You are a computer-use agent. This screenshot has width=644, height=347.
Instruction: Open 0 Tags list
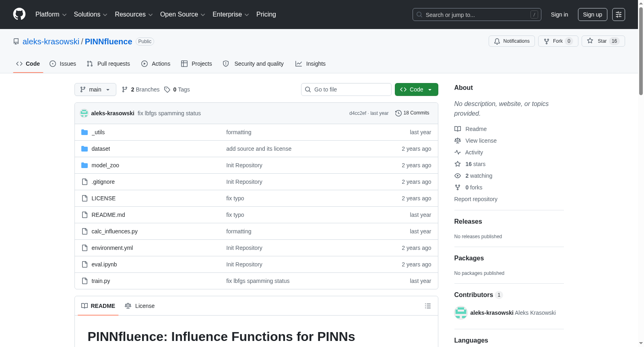coord(177,89)
